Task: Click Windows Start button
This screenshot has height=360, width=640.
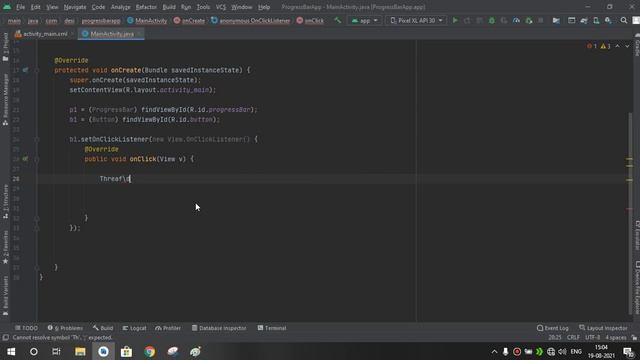Action: pos(11,351)
